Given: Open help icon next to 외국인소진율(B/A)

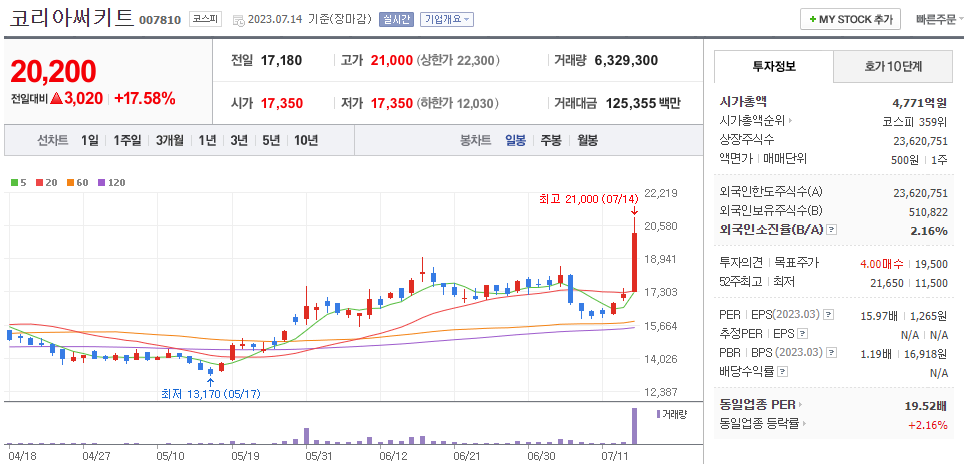Looking at the screenshot, I should (x=832, y=230).
